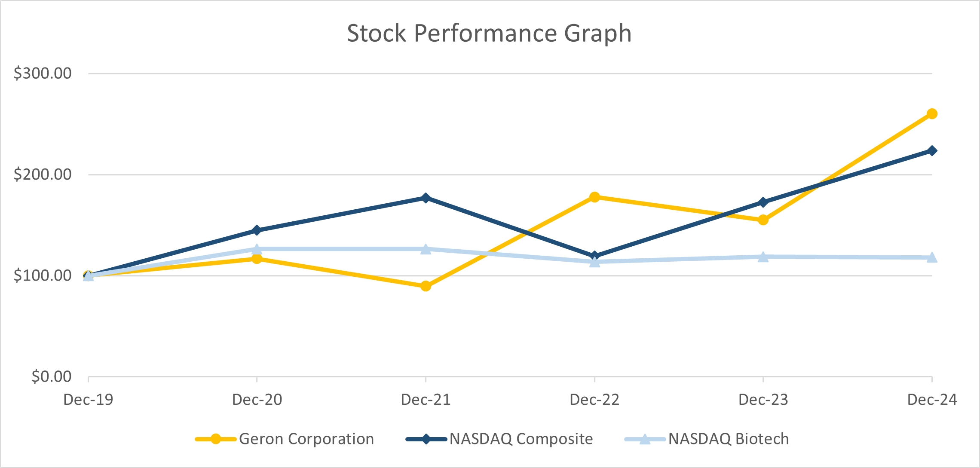The height and width of the screenshot is (468, 980).
Task: Select Geron's Dec-24 circle data point
Action: (932, 114)
